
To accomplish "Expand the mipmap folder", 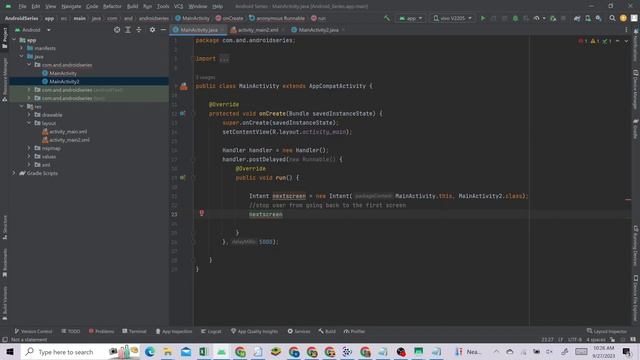I will click(x=29, y=148).
